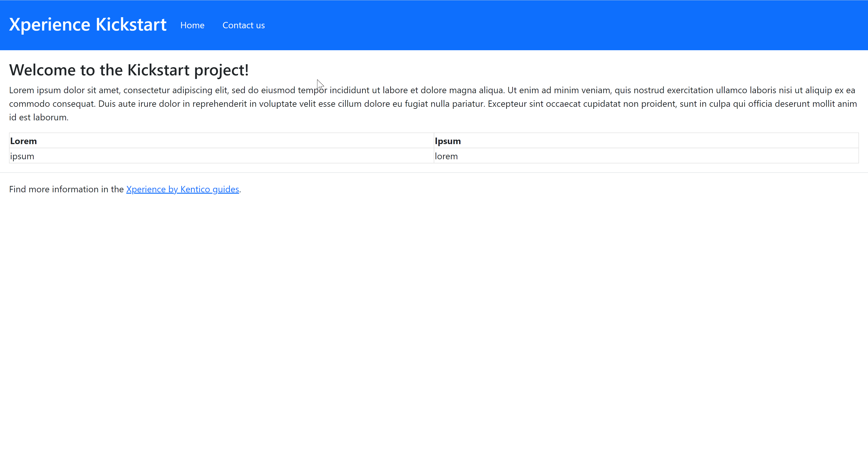The height and width of the screenshot is (452, 868).
Task: Open the Home navigation item
Action: click(x=192, y=25)
